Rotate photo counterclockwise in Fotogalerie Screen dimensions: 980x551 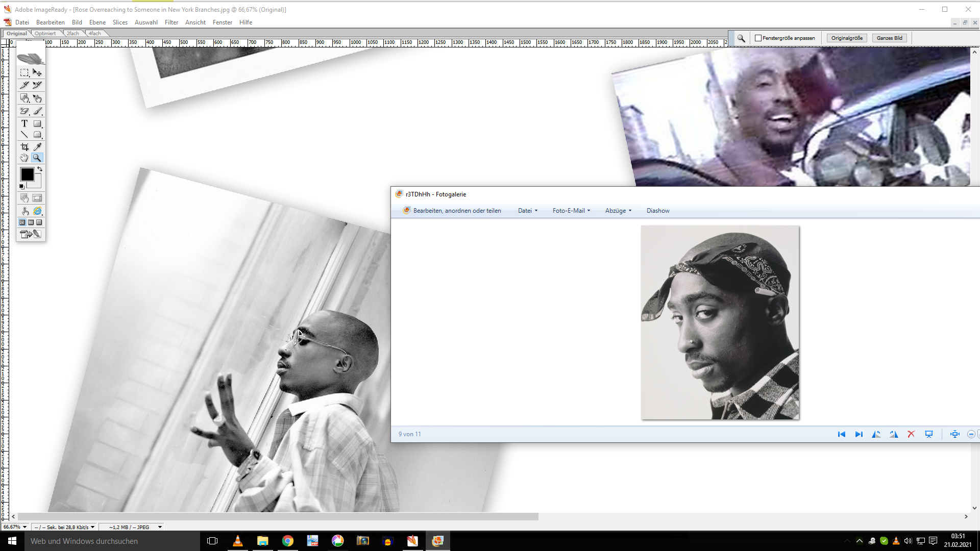click(x=876, y=434)
